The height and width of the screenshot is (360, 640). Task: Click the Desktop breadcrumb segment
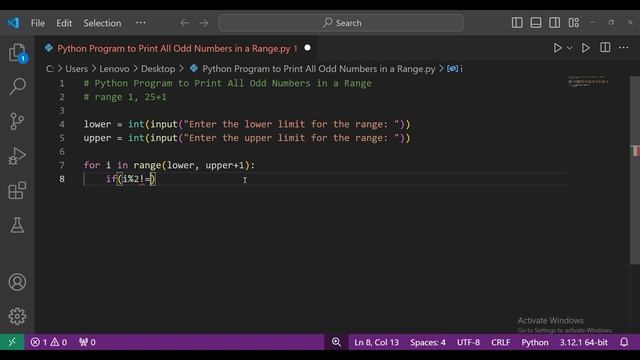coord(158,69)
